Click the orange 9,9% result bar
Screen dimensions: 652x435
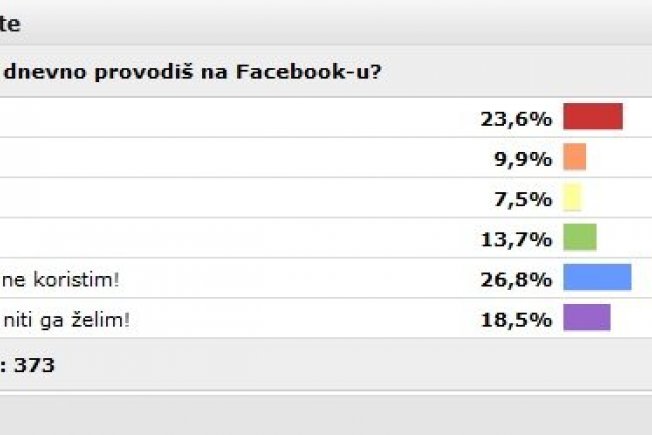click(575, 157)
